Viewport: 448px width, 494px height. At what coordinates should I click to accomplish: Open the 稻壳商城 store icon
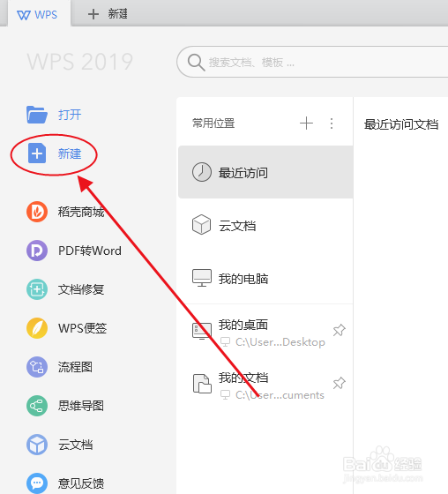point(37,212)
